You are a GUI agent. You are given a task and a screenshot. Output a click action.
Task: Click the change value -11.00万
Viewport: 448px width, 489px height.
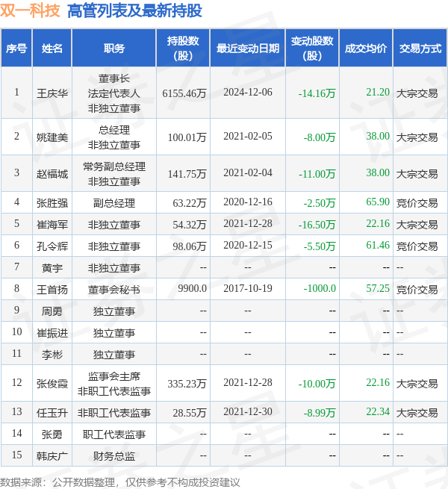point(317,173)
